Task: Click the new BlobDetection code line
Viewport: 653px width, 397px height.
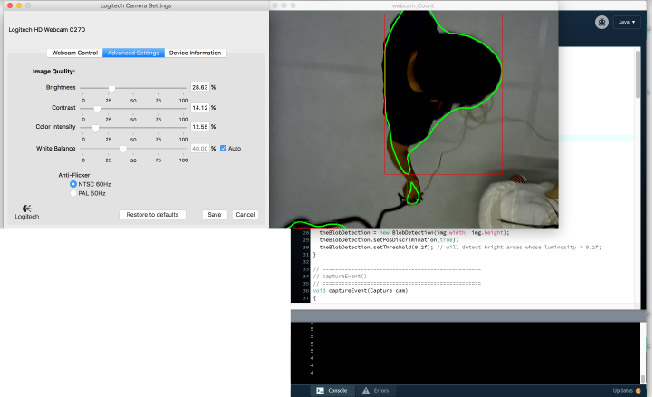Action: [414, 232]
